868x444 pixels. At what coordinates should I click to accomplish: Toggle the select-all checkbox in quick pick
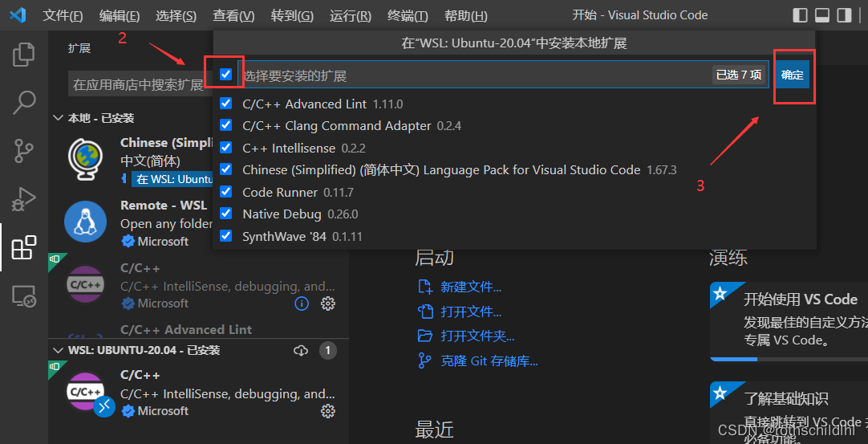tap(226, 75)
